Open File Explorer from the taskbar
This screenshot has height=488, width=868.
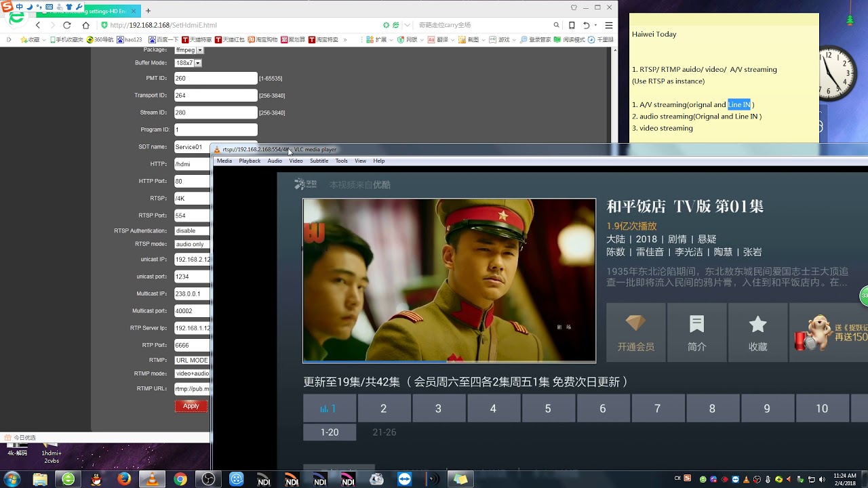pyautogui.click(x=40, y=479)
